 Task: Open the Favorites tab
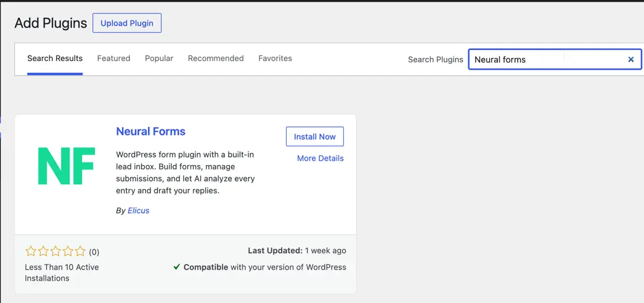(275, 59)
